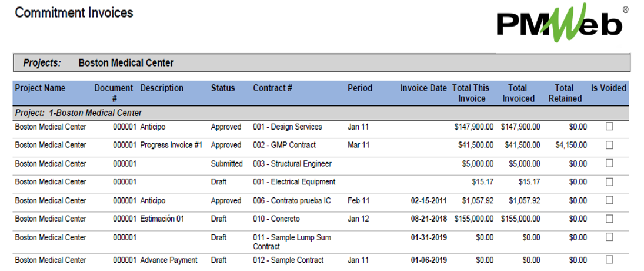Click the $41,500.00 Total Invoiced value
Screen dimensions: 644x271
522,145
